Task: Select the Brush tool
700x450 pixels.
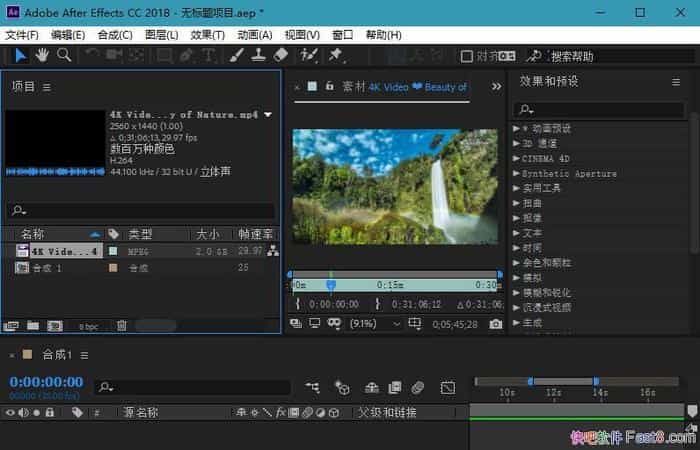Action: tap(237, 55)
